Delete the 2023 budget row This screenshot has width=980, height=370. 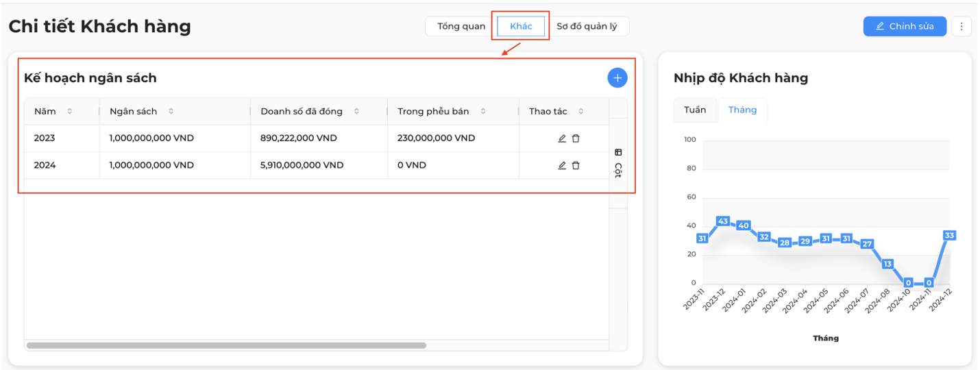tap(576, 138)
